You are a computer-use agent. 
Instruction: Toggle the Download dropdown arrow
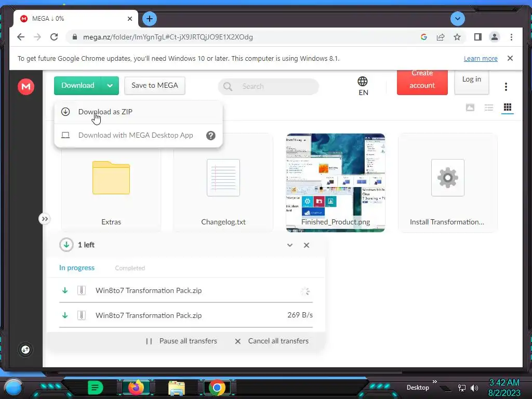(110, 86)
